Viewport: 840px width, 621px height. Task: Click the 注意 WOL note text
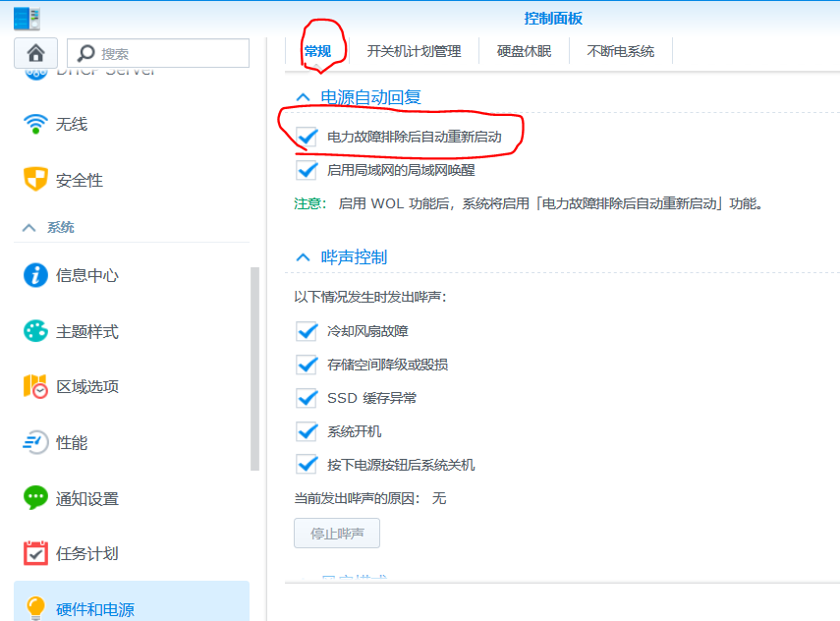[529, 203]
